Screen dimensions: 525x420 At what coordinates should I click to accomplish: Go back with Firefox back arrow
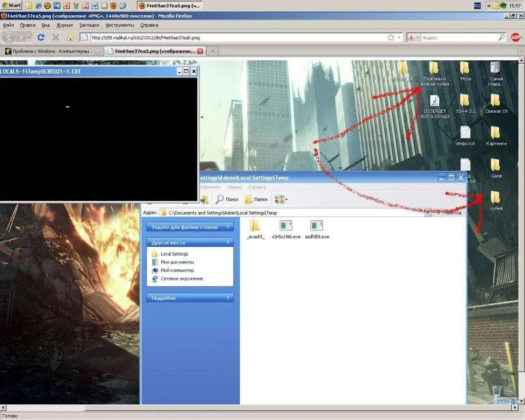(9, 37)
